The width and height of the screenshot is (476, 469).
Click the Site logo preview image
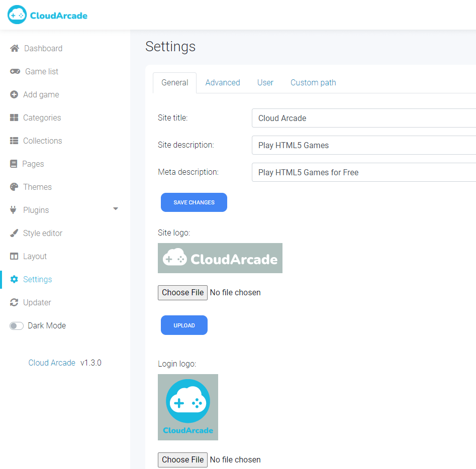click(220, 258)
